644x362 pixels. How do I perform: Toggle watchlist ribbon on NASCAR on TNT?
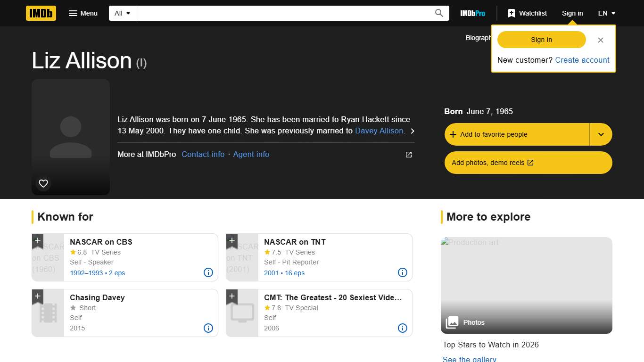tap(232, 241)
